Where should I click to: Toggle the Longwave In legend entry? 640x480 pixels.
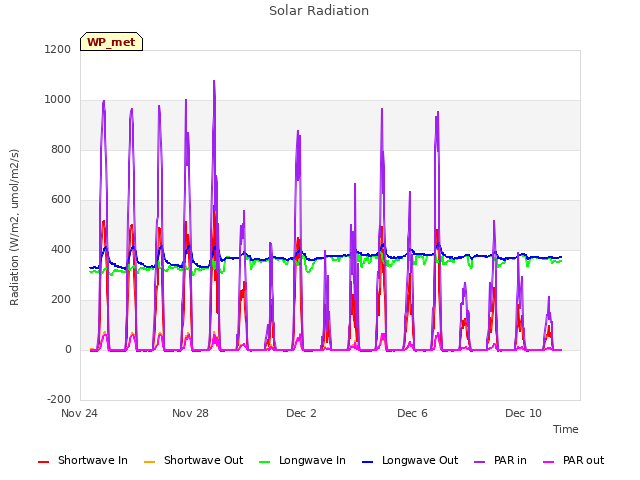coord(302,460)
